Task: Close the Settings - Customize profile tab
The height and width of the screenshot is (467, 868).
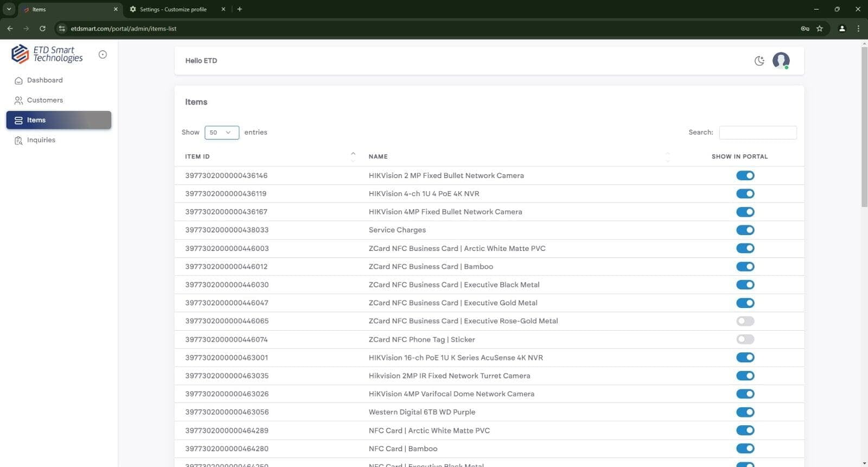Action: tap(223, 9)
